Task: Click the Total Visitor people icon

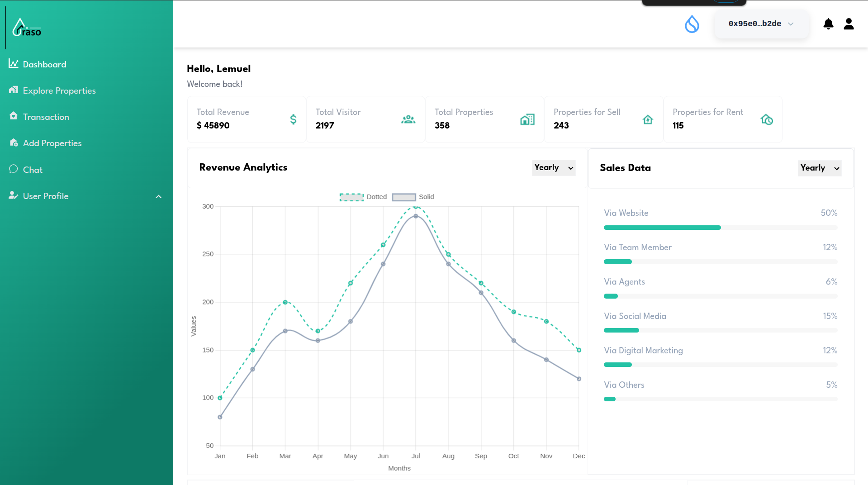Action: (x=408, y=119)
